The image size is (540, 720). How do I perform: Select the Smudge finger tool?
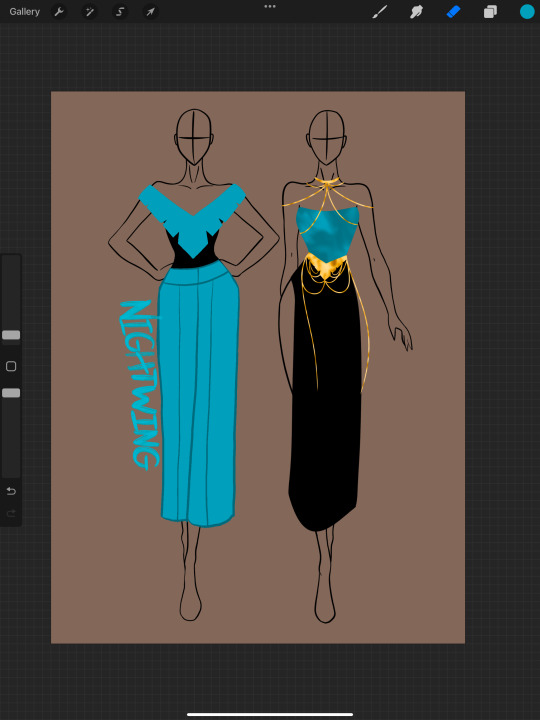pyautogui.click(x=416, y=11)
